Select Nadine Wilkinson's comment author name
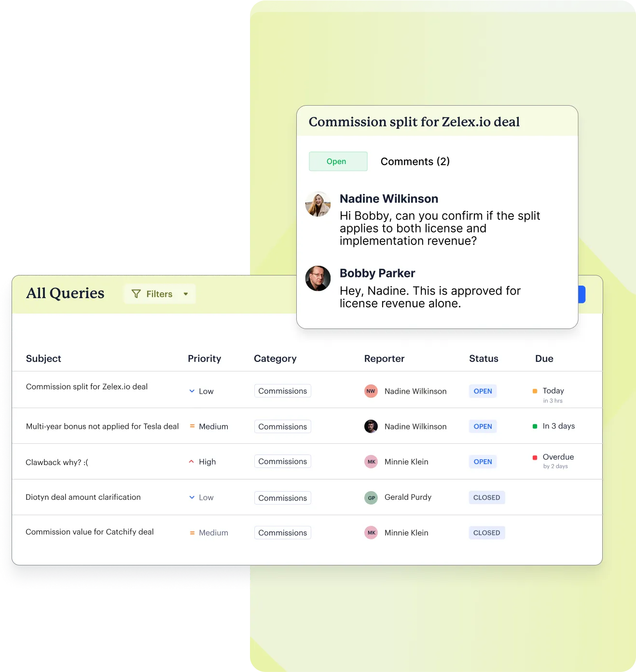 point(389,199)
